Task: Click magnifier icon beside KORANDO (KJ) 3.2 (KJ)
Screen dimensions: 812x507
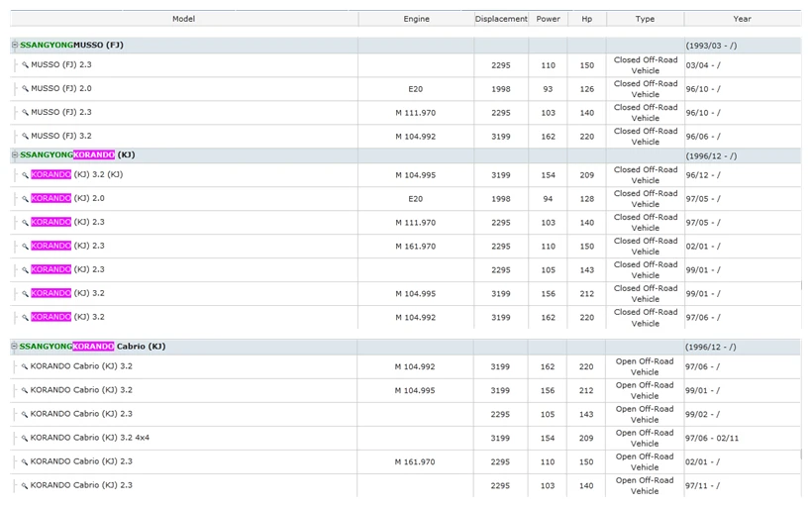Action: point(25,175)
